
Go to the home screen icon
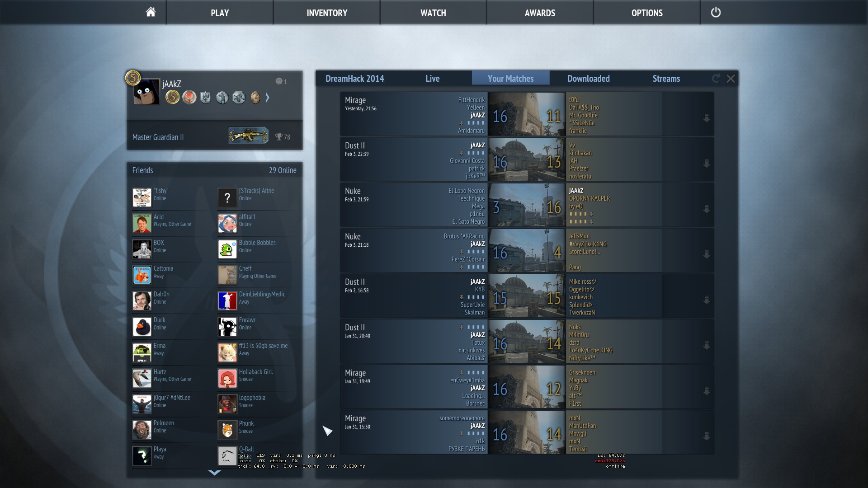click(x=151, y=12)
